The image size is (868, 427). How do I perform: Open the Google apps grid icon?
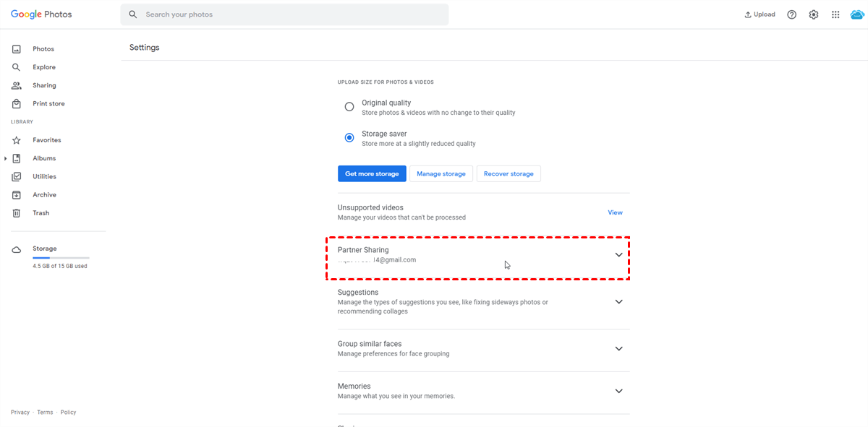(x=835, y=14)
